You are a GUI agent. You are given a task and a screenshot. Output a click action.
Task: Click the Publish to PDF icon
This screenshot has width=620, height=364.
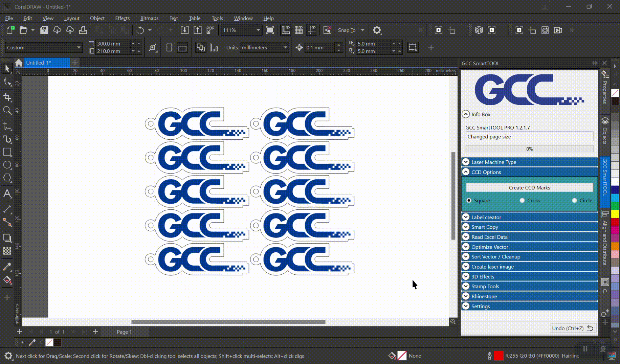click(210, 30)
